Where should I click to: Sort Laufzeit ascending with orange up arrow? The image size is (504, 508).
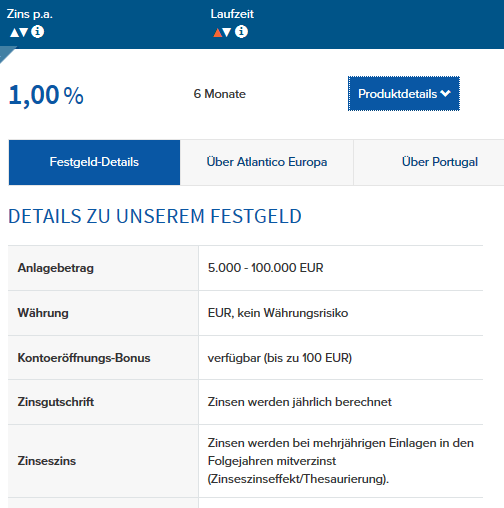click(218, 32)
